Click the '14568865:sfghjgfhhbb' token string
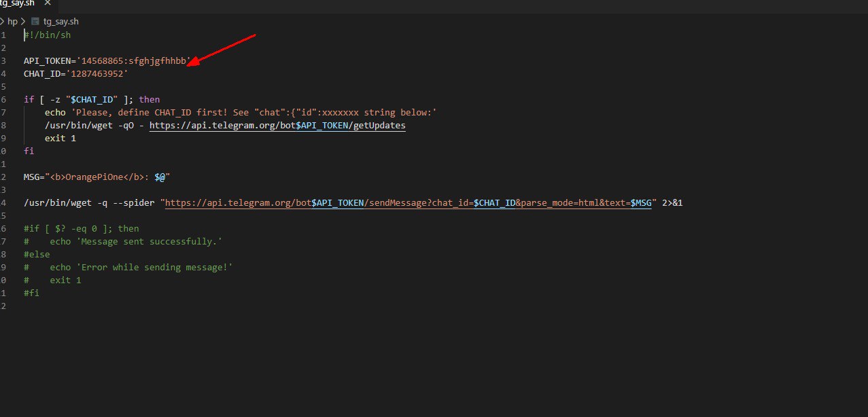 coord(134,60)
